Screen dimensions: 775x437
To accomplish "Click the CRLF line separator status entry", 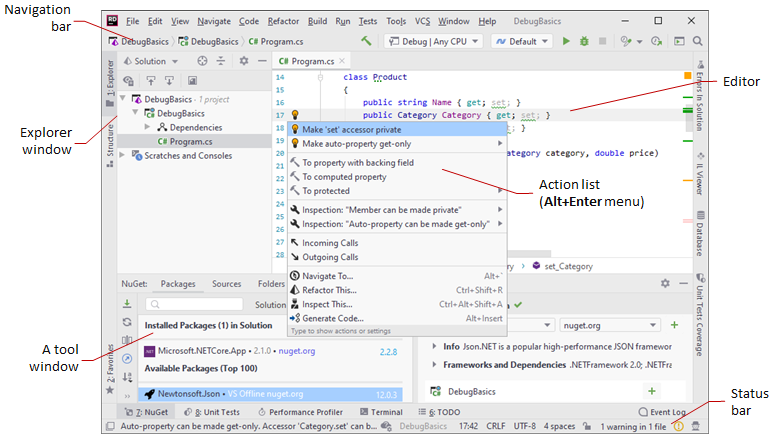I will [496, 426].
